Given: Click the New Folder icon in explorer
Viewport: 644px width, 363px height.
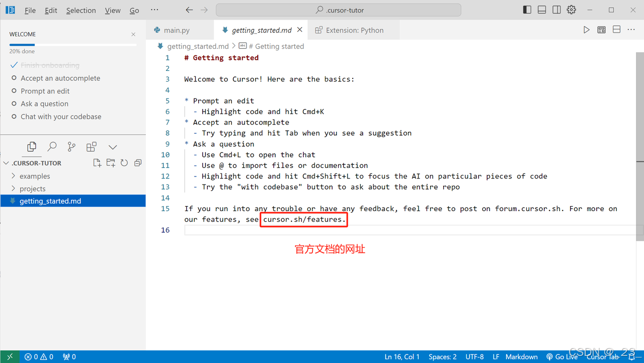Looking at the screenshot, I should (111, 163).
